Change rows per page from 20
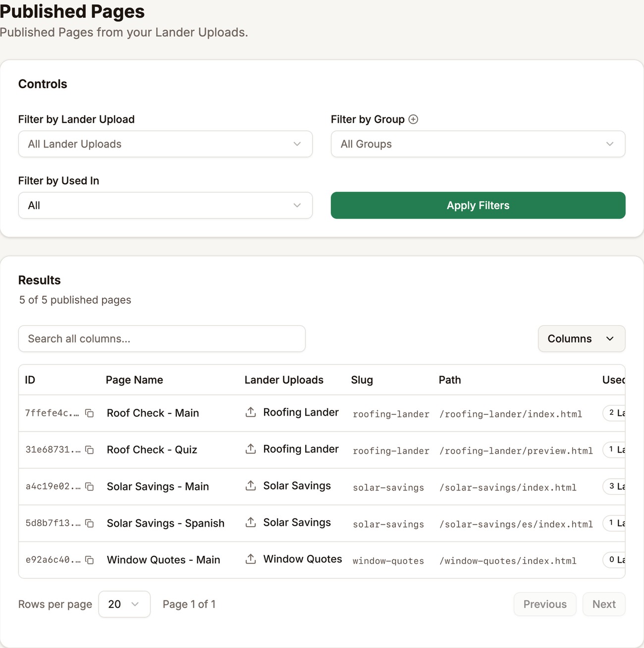 124,604
